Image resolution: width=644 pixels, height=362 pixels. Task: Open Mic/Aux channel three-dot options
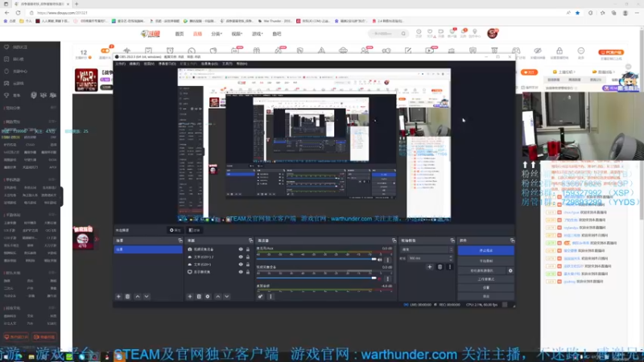click(x=387, y=260)
